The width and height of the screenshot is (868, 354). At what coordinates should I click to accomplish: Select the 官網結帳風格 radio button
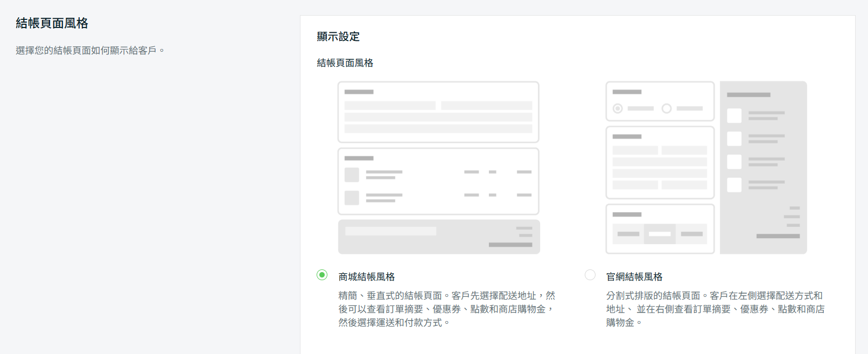pyautogui.click(x=590, y=275)
